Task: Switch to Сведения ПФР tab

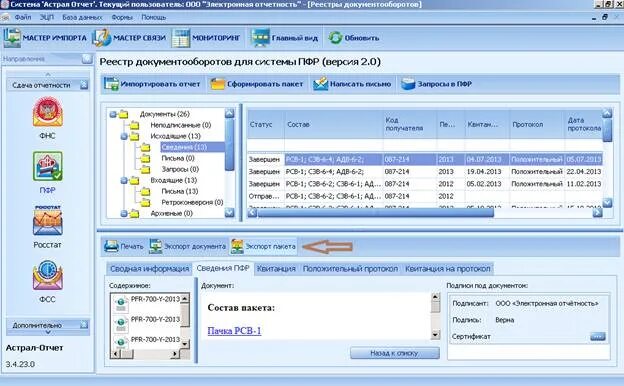Action: (223, 268)
